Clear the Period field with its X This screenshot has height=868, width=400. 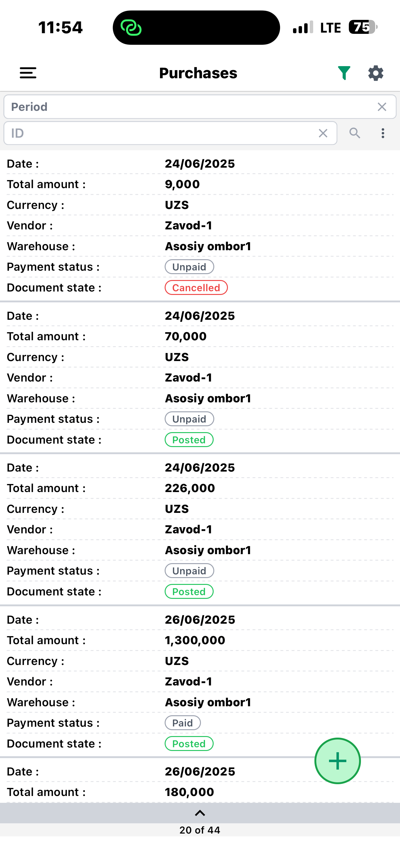point(382,107)
